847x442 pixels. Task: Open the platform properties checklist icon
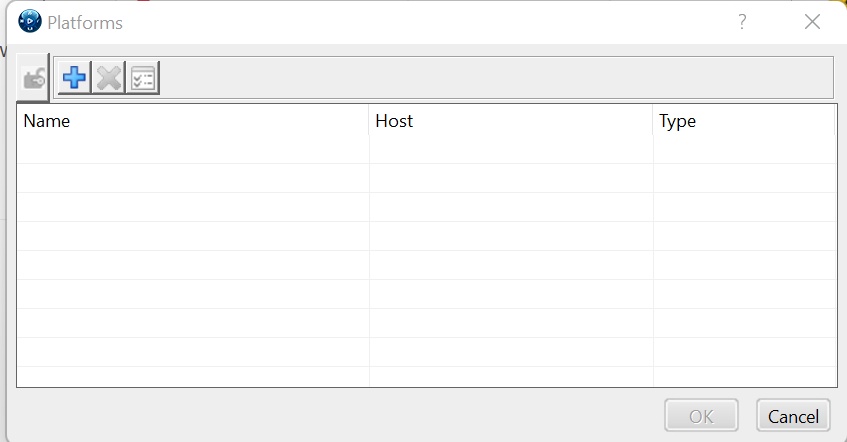tap(143, 78)
